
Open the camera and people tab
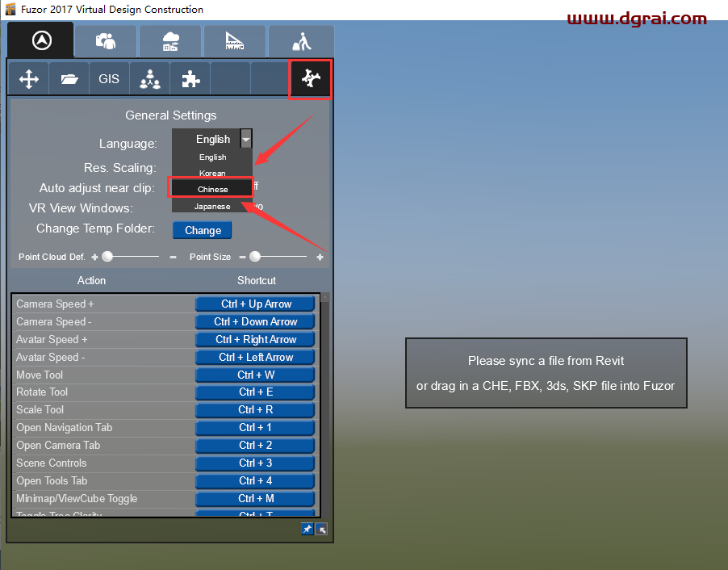coord(106,41)
